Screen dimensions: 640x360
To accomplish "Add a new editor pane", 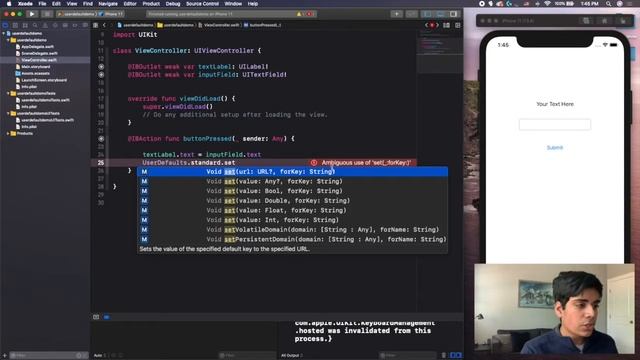I will [x=458, y=25].
